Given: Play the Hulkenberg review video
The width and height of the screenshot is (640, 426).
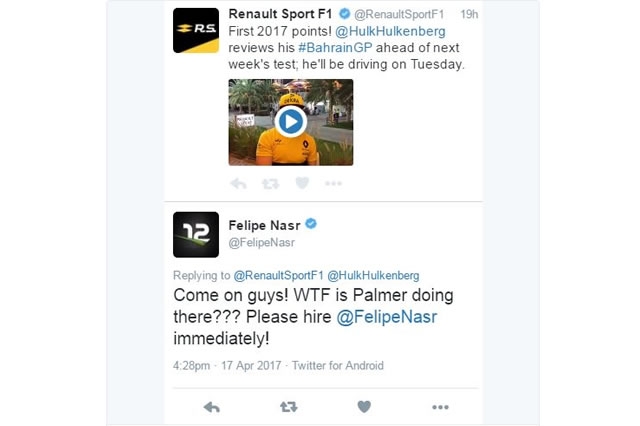Looking at the screenshot, I should coord(291,122).
